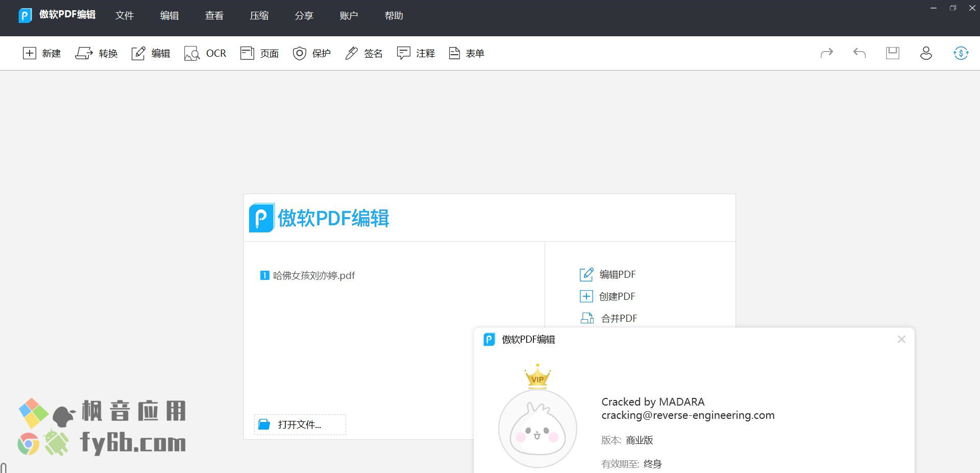
Task: Click the folder icon beside 打开文件
Action: tap(264, 424)
